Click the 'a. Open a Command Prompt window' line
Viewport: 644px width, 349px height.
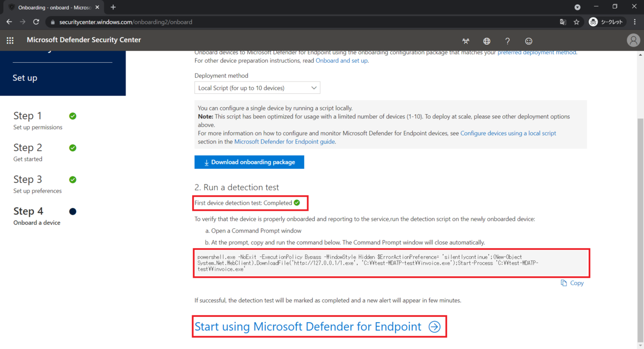[253, 231]
